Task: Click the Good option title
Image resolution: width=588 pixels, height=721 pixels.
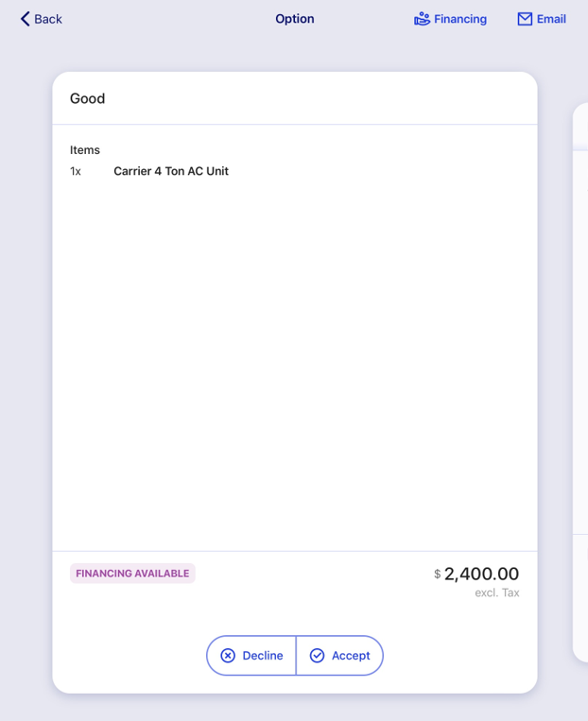Action: coord(87,98)
